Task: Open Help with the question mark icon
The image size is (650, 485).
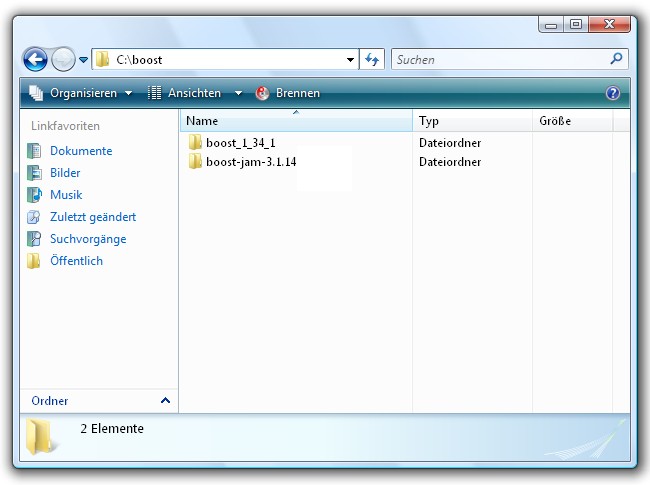Action: point(613,93)
